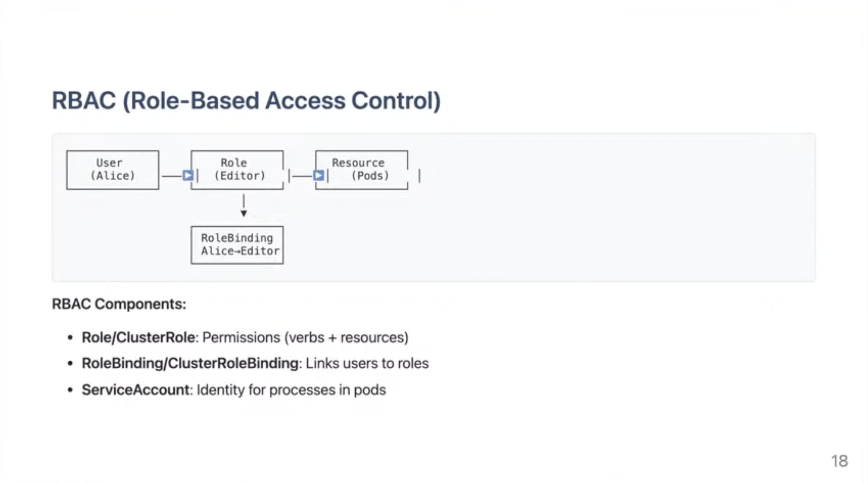This screenshot has width=868, height=483.
Task: Click the bold 'ServiceAccount' term
Action: [135, 390]
